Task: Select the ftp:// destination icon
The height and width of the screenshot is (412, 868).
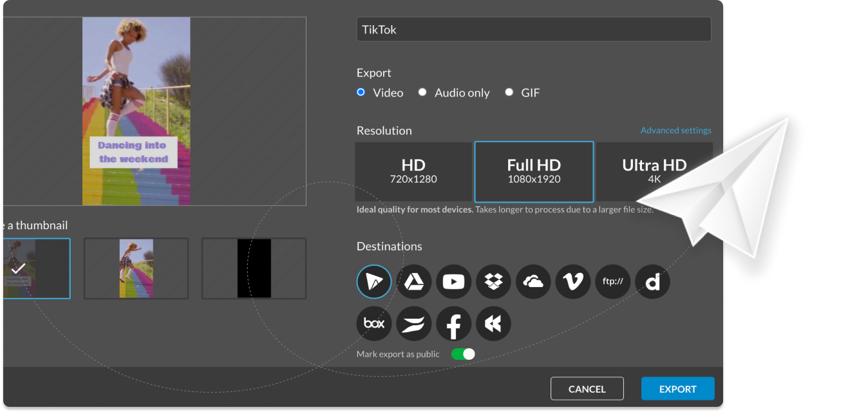Action: [613, 282]
